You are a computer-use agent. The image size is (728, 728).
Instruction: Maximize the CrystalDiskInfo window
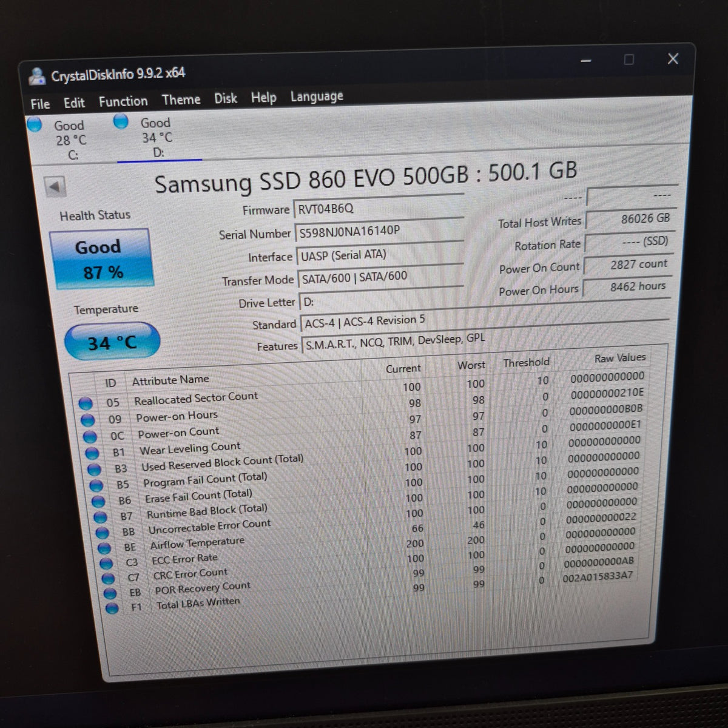click(x=629, y=59)
